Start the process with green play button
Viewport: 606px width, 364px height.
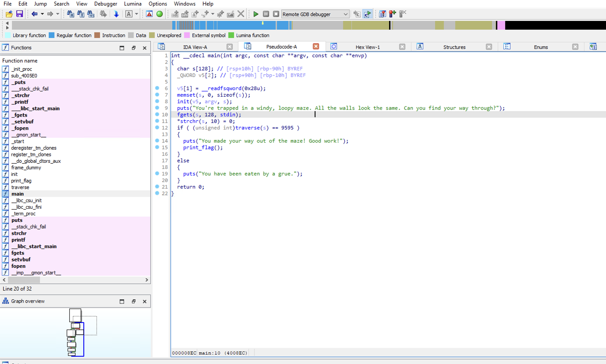tap(256, 14)
